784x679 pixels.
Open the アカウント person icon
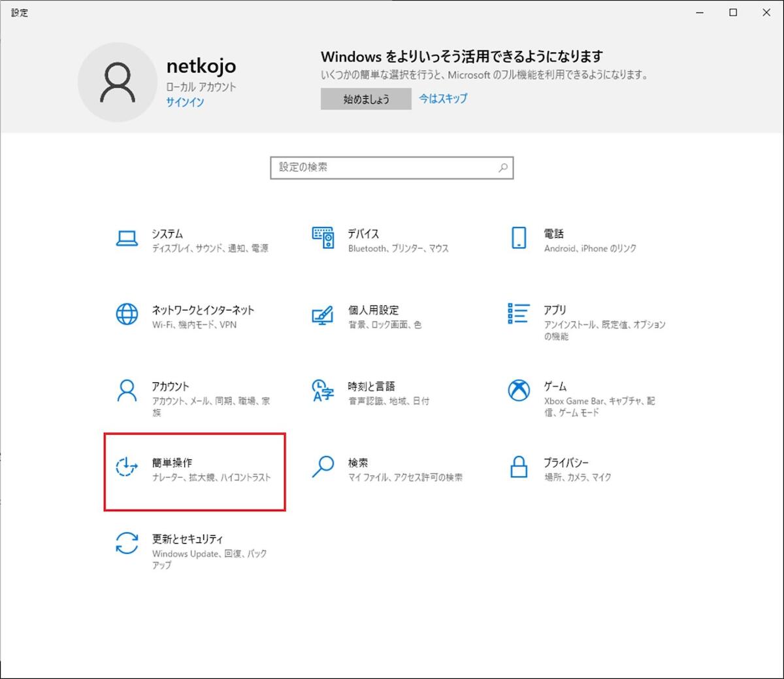click(127, 391)
